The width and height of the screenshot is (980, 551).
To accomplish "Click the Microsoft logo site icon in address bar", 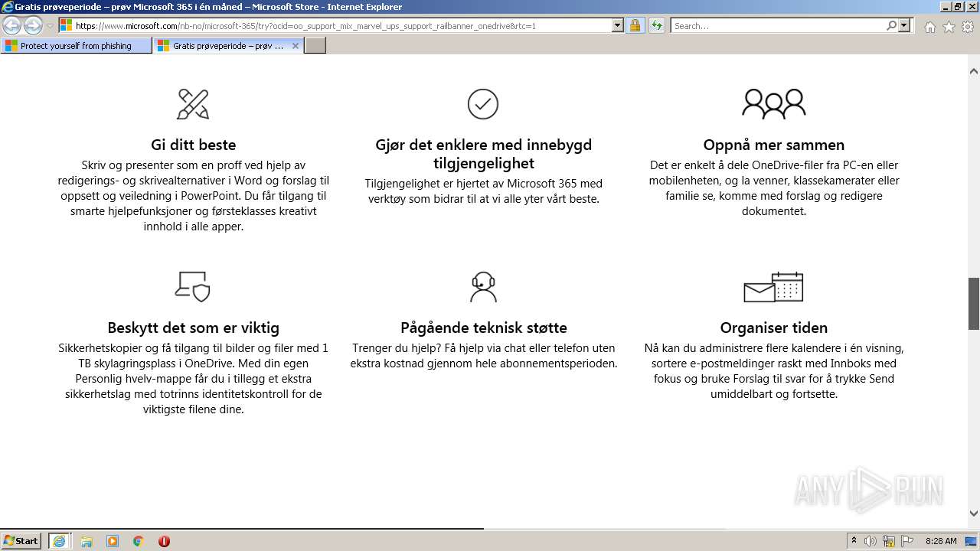I will (66, 26).
